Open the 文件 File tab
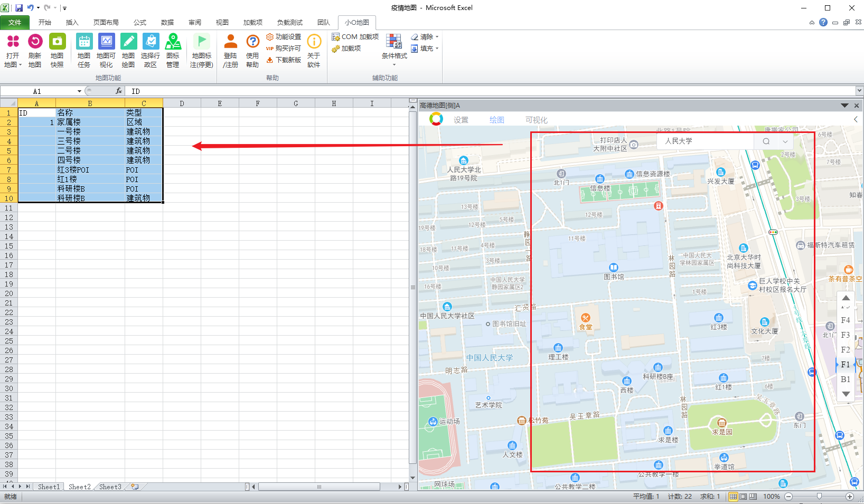The height and width of the screenshot is (504, 864). [x=15, y=22]
